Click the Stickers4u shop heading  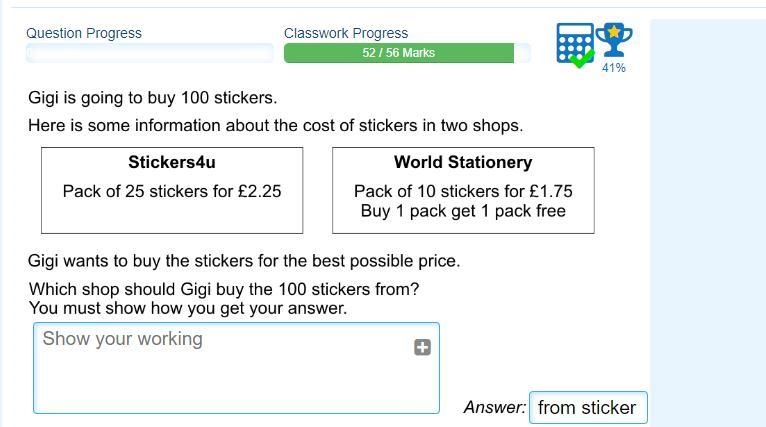(172, 162)
